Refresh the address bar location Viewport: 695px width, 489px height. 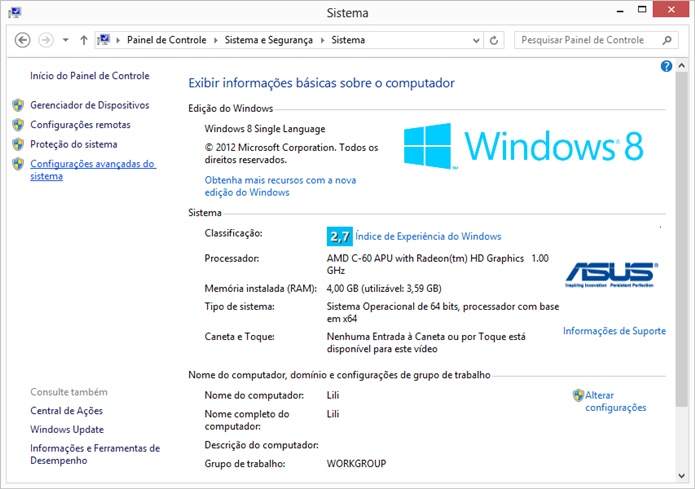click(494, 40)
